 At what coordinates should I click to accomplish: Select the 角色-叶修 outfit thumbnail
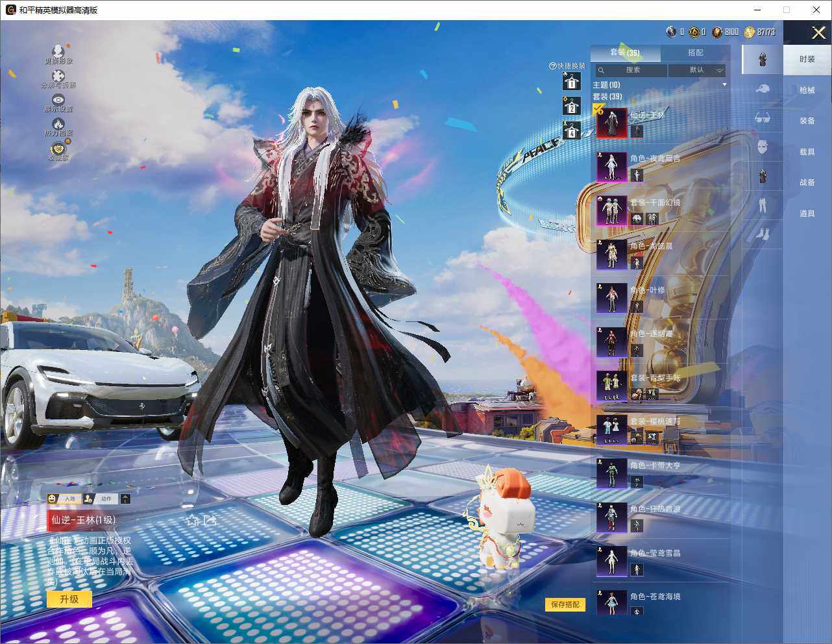pos(612,298)
